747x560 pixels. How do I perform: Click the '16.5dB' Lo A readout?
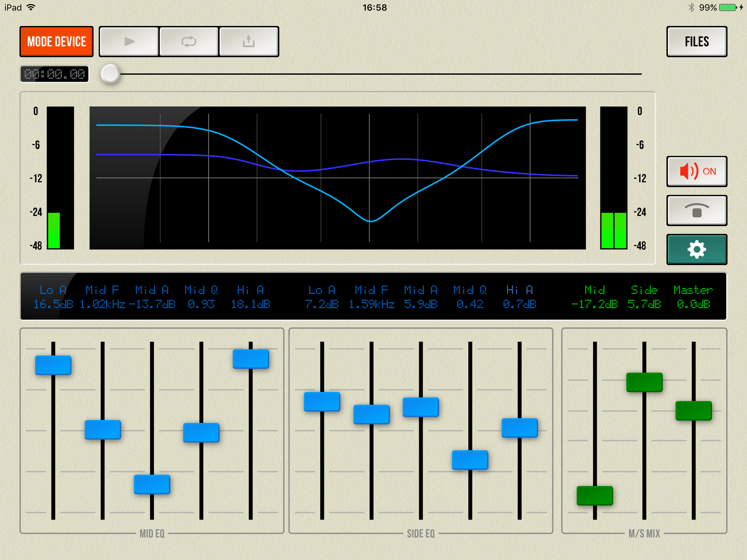point(53,304)
